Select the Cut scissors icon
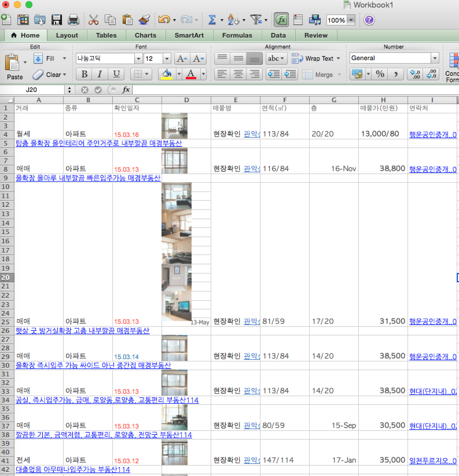 [x=93, y=20]
